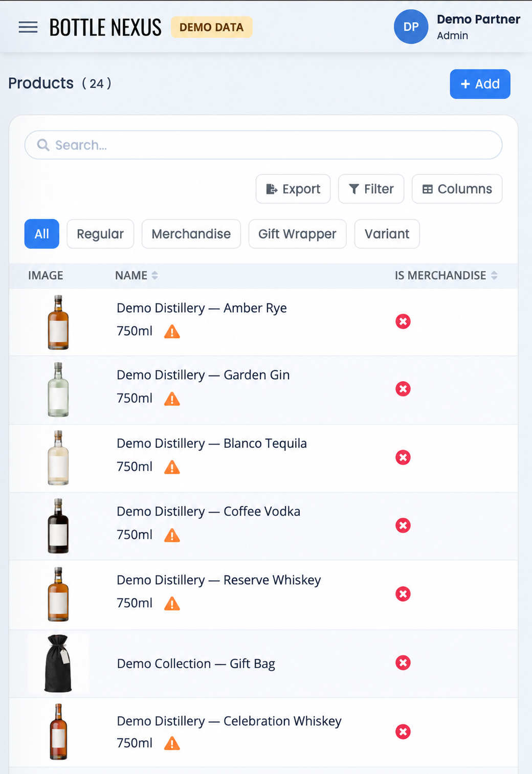Click merchandise X icon for Amber Rye

tap(403, 321)
